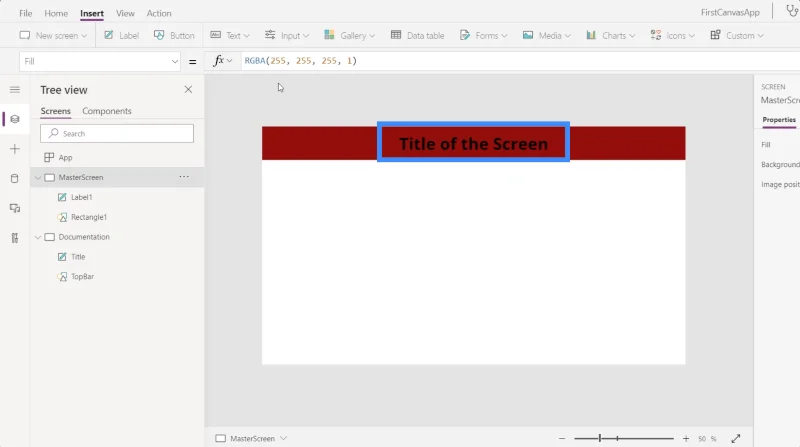This screenshot has width=800, height=447.
Task: Click the Label1 control icon in tree
Action: [62, 197]
